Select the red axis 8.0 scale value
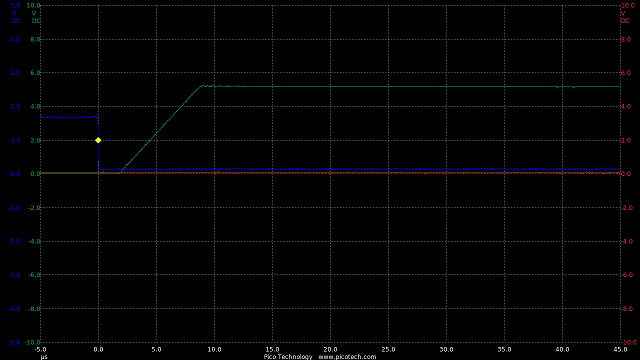 tap(626, 40)
